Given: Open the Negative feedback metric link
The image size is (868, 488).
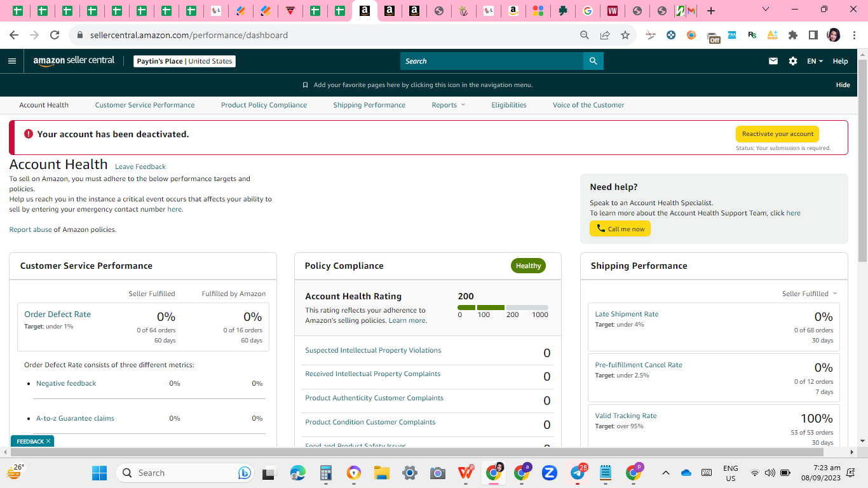Looking at the screenshot, I should 66,383.
